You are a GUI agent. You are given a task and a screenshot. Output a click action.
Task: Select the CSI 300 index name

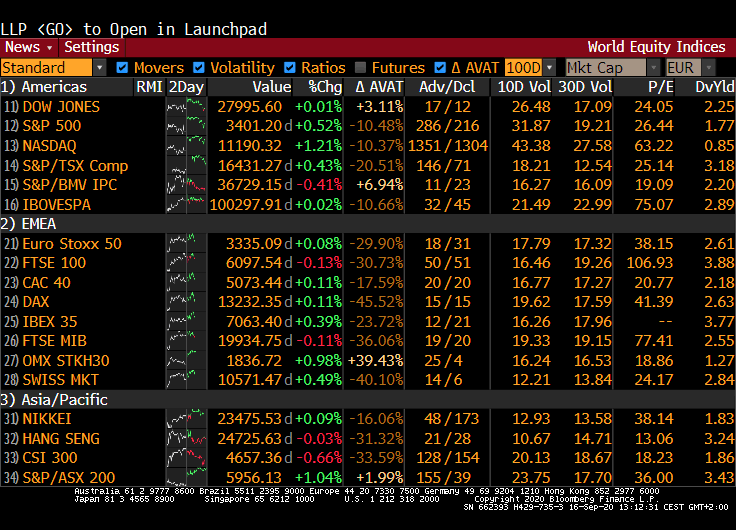click(50, 457)
